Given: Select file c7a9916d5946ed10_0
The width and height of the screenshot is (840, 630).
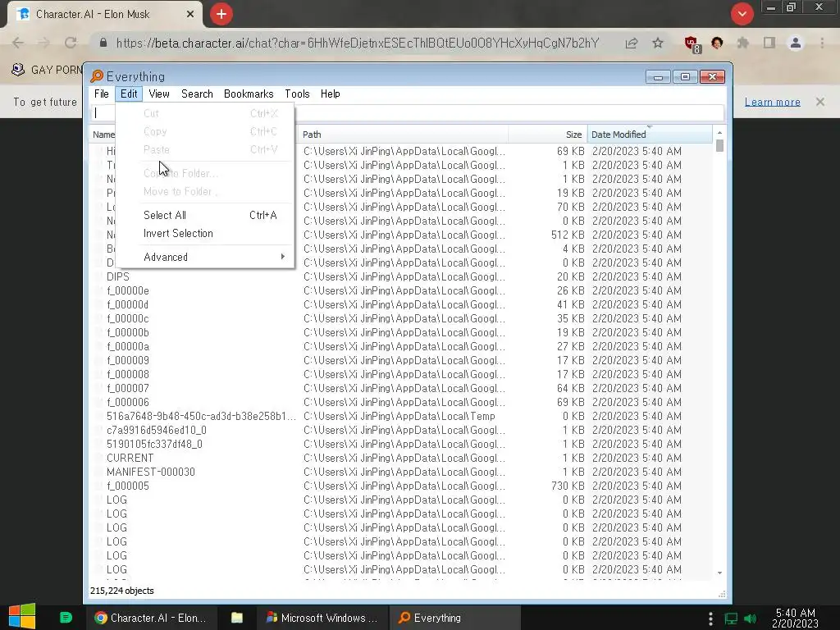Looking at the screenshot, I should click(157, 430).
